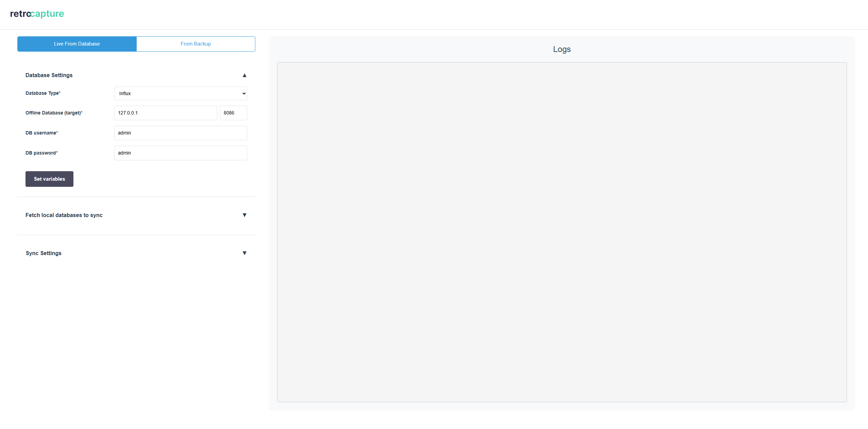Click the DB password label
The height and width of the screenshot is (429, 868).
point(41,153)
